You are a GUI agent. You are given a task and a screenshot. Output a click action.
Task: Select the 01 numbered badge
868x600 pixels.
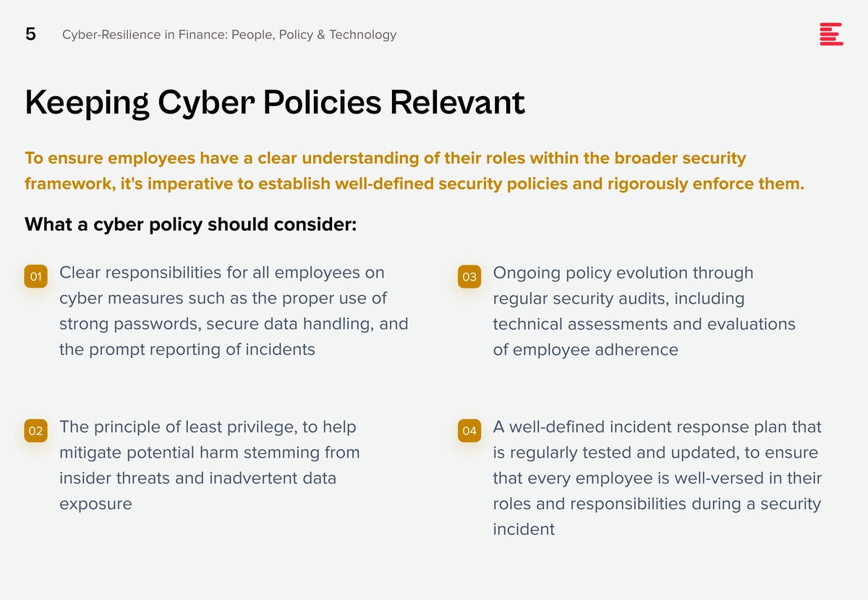pos(35,277)
